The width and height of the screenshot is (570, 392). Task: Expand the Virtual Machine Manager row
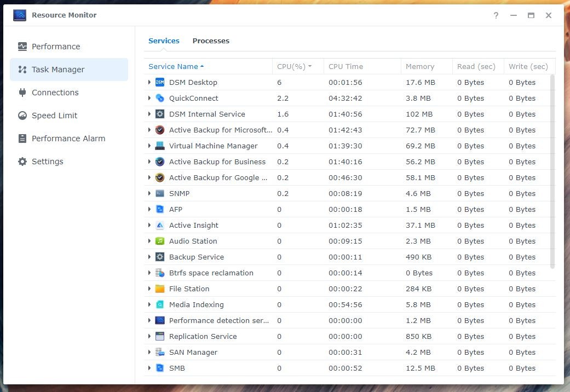pos(149,146)
